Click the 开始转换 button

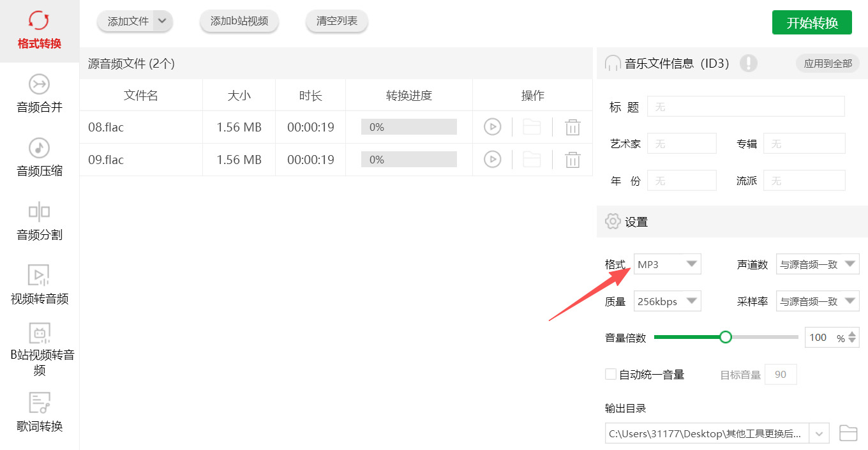(x=812, y=23)
